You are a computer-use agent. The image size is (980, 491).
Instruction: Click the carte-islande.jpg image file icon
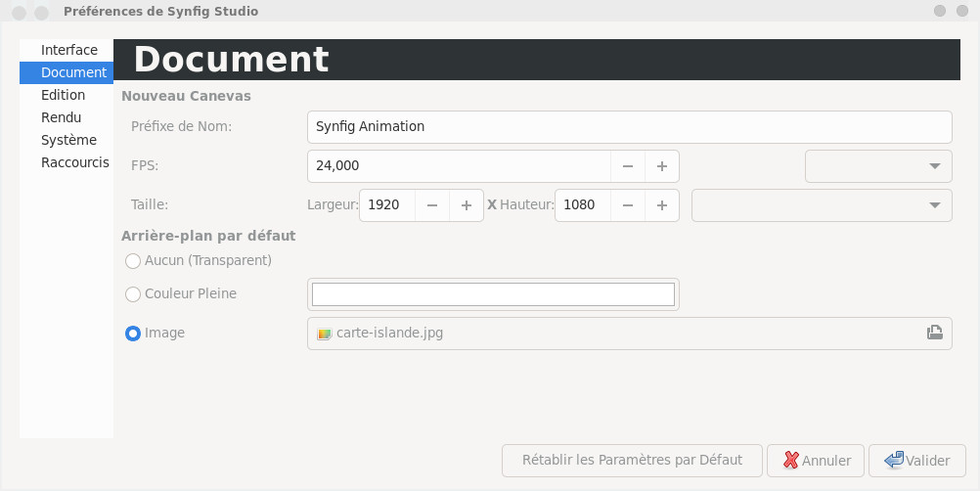[x=325, y=334]
